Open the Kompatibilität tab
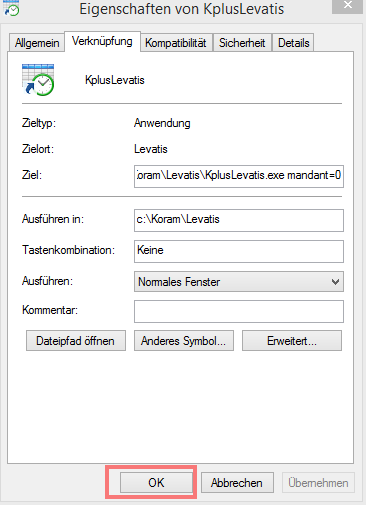Image resolution: width=366 pixels, height=505 pixels. (176, 43)
